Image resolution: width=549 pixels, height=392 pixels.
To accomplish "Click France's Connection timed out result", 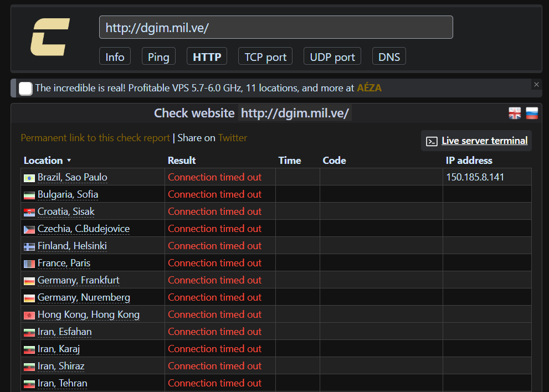I will [214, 263].
